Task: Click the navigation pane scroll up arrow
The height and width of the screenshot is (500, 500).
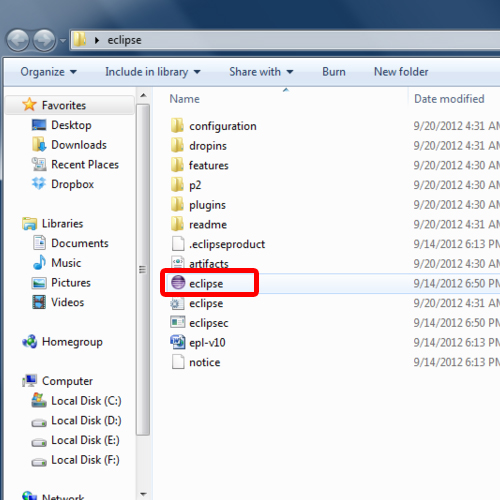Action: (x=143, y=96)
